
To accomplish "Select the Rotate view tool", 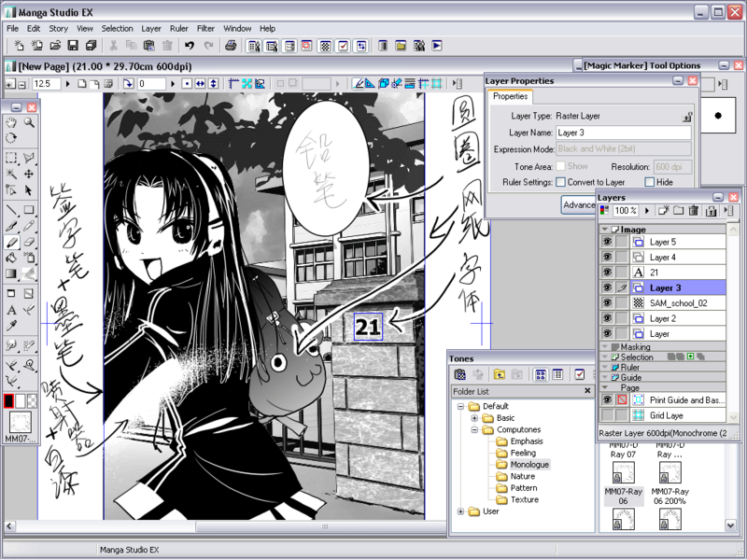I will [11, 138].
